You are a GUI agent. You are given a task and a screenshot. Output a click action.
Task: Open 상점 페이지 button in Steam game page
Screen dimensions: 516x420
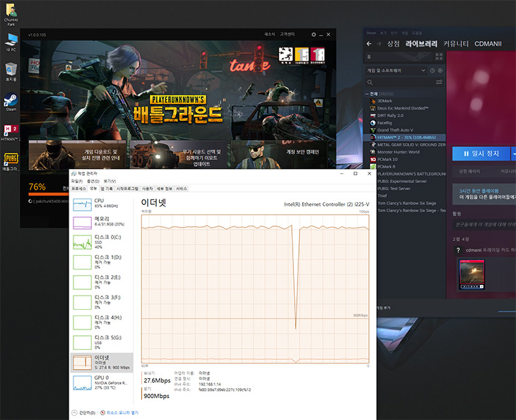coord(469,172)
